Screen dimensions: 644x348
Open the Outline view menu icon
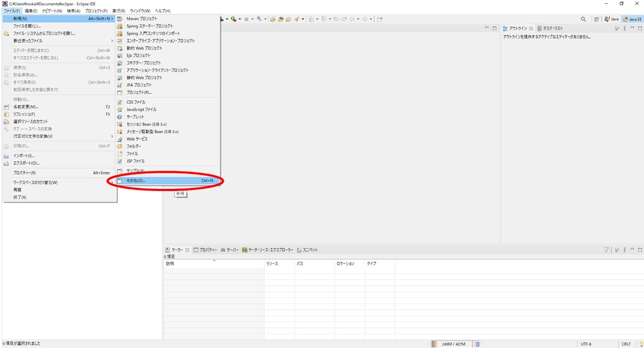tap(624, 28)
